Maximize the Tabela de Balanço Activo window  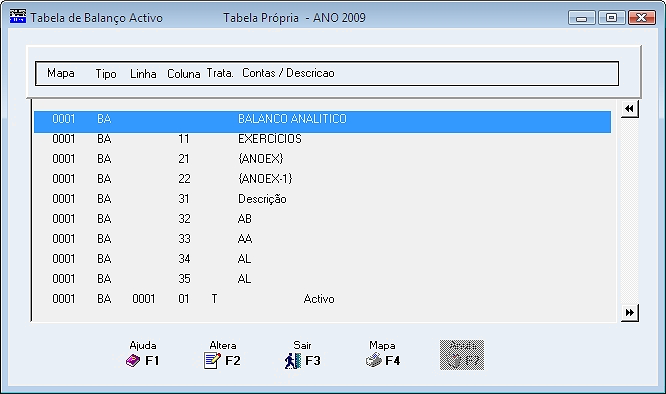point(611,18)
